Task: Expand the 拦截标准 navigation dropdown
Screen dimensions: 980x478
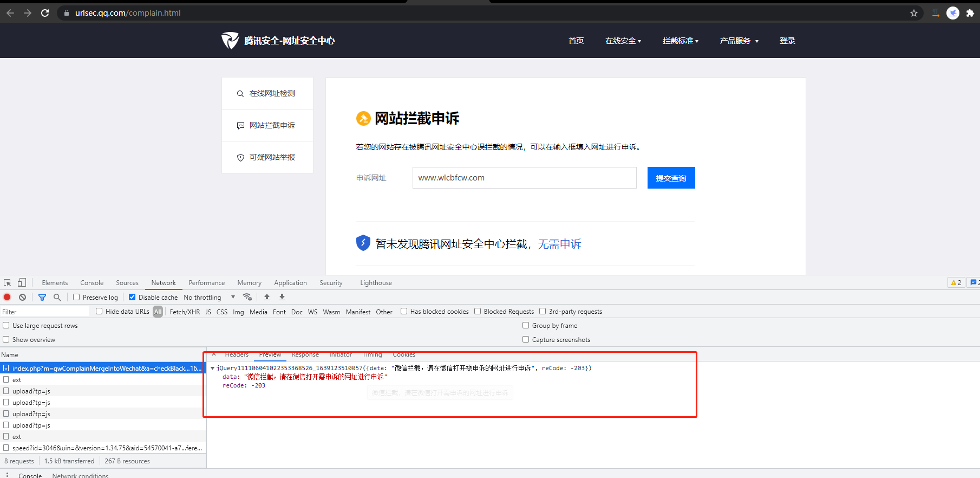Action: point(680,41)
